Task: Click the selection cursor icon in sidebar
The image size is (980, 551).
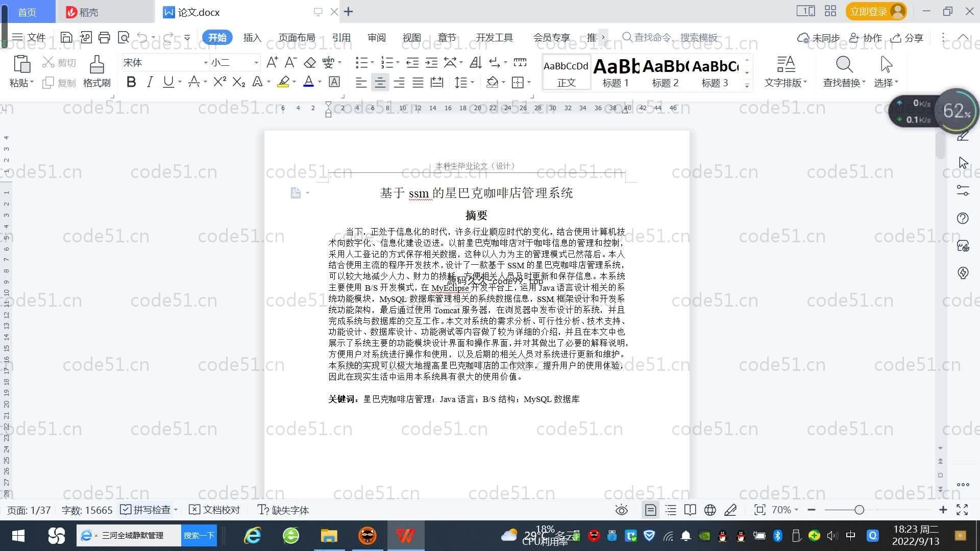Action: 963,163
